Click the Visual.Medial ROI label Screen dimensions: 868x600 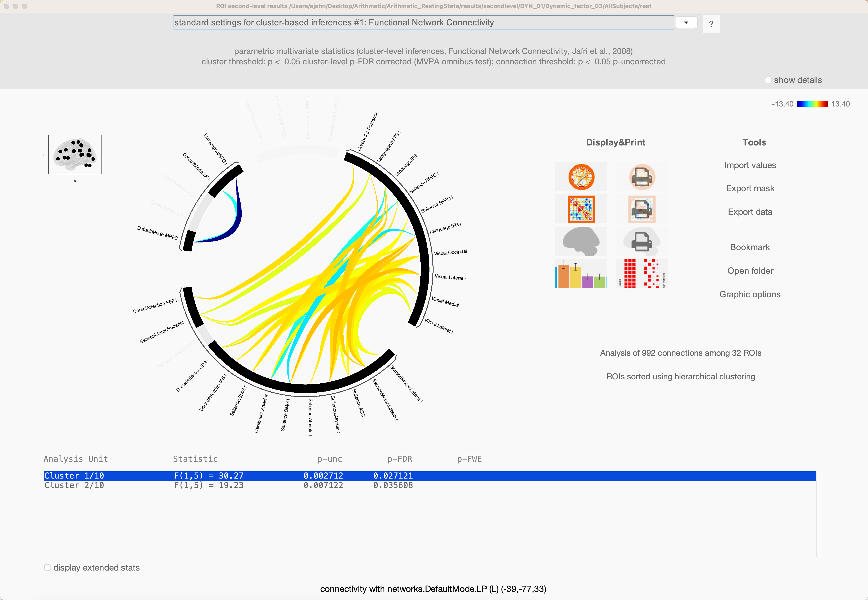pos(445,302)
